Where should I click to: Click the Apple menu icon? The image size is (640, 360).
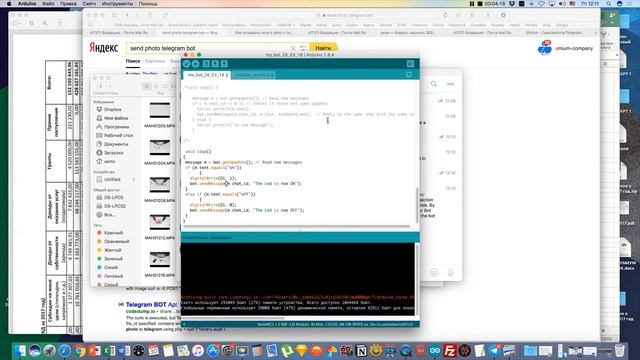9,4
